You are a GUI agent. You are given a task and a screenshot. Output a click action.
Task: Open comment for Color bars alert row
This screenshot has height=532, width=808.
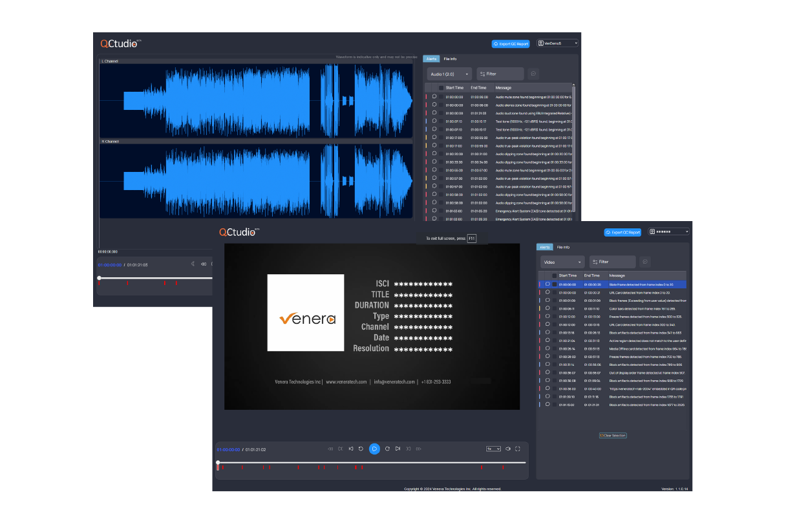548,308
